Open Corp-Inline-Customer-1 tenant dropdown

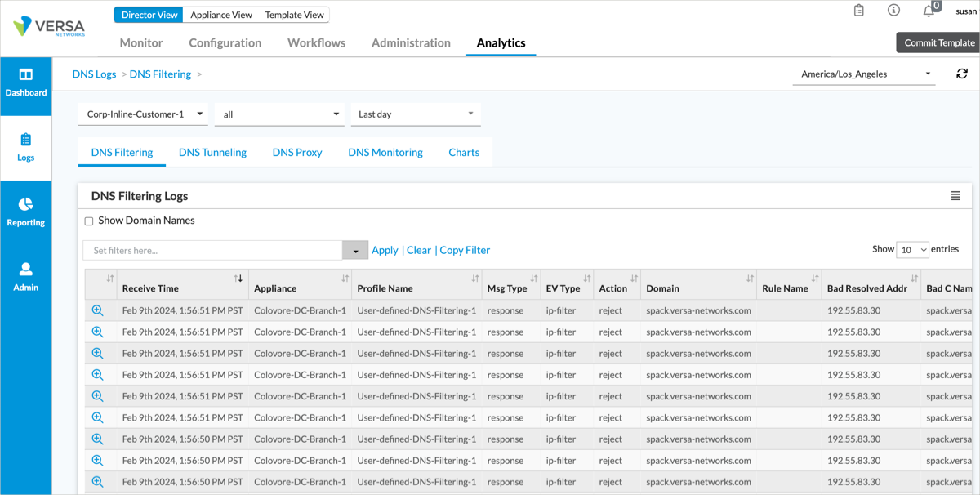pyautogui.click(x=143, y=114)
